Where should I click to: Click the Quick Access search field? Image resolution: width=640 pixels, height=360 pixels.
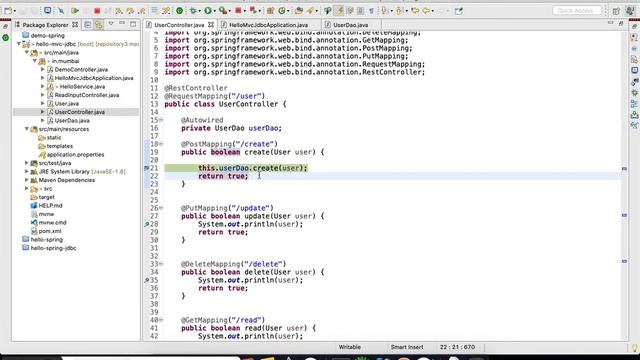(x=577, y=11)
